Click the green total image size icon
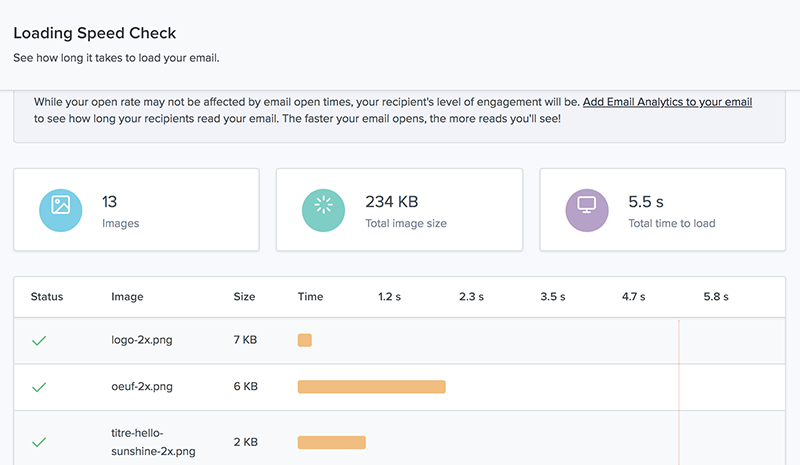This screenshot has width=800, height=465. 324,210
